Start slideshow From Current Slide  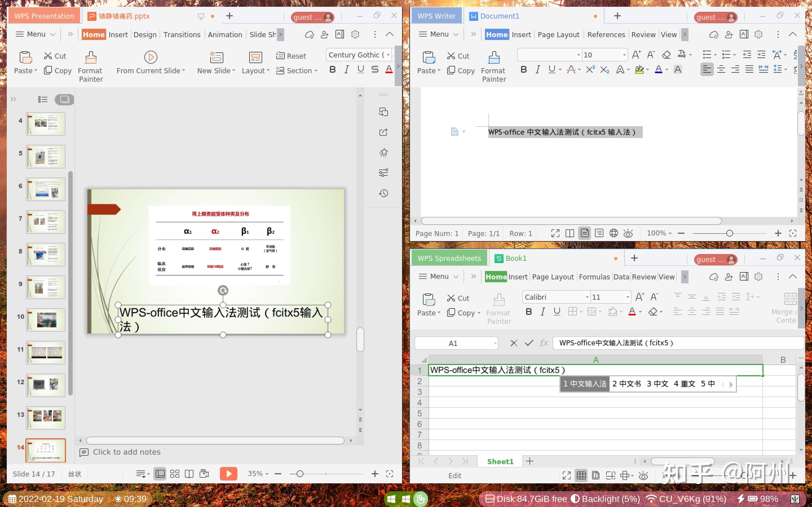(150, 62)
